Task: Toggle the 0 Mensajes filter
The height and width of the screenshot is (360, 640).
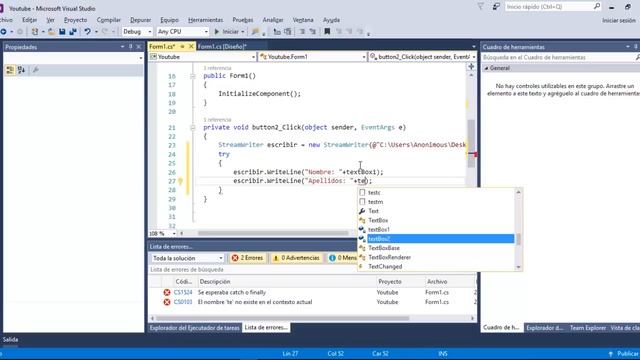Action: coord(342,258)
